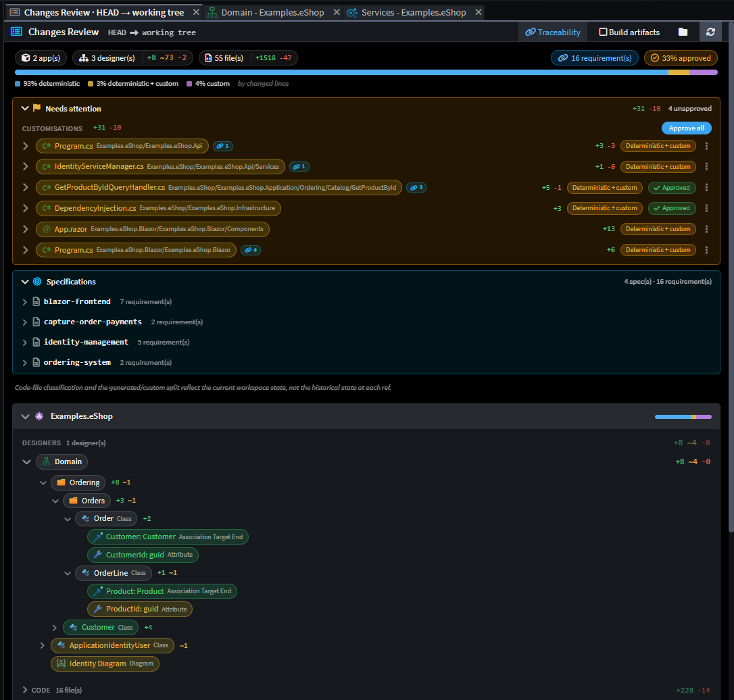Expand the ordering-system specification
Viewport: 734px width, 700px height.
[x=25, y=363]
